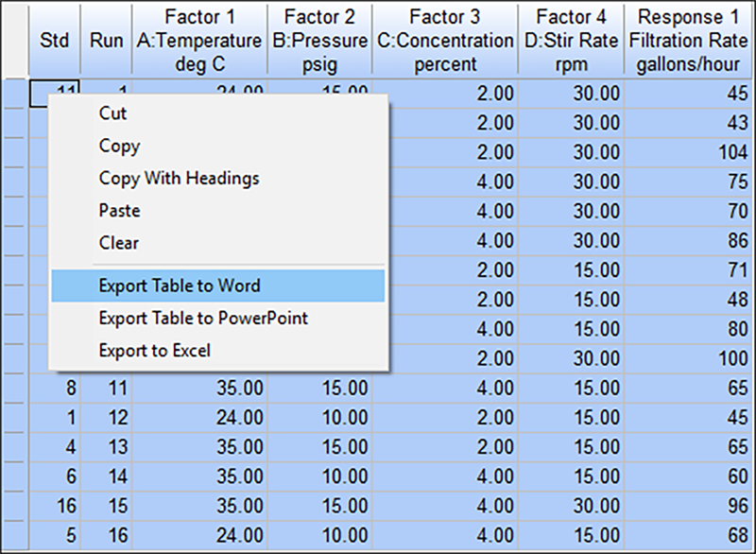Select Factor 2 B:Pressure column header

[x=319, y=41]
